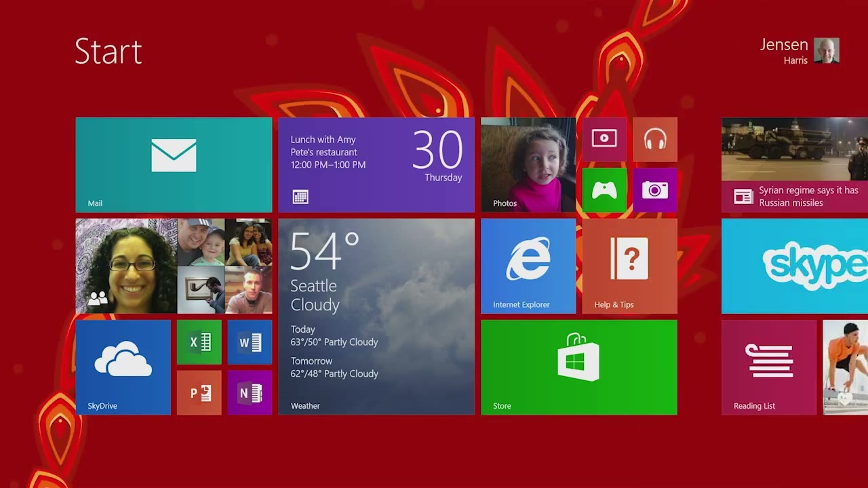Click the 54° temperature reading
Screen dimensions: 868x488
click(x=325, y=251)
